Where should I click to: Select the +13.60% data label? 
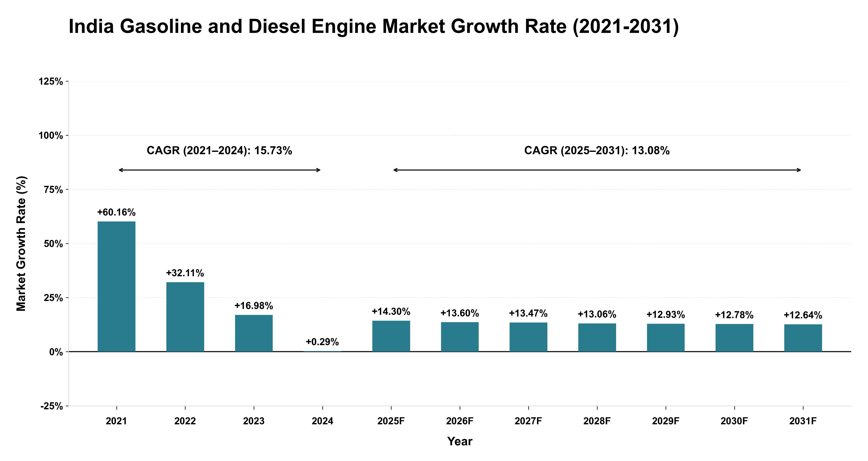[x=460, y=313]
